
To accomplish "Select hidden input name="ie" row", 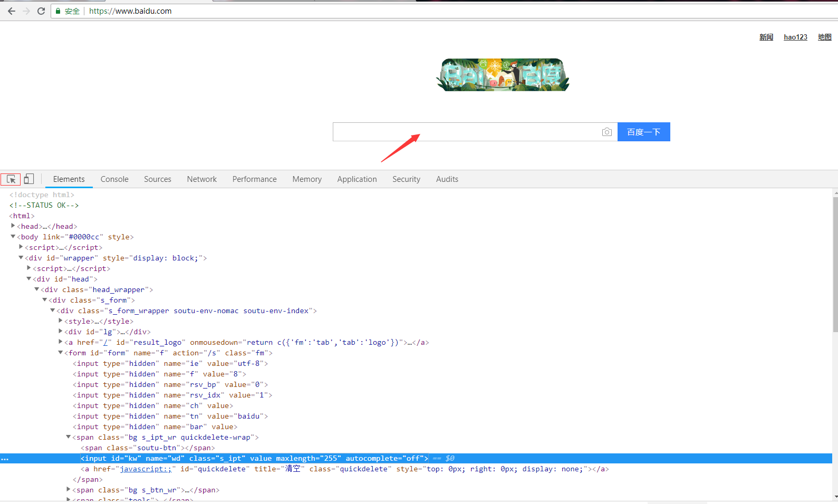I will coord(170,364).
